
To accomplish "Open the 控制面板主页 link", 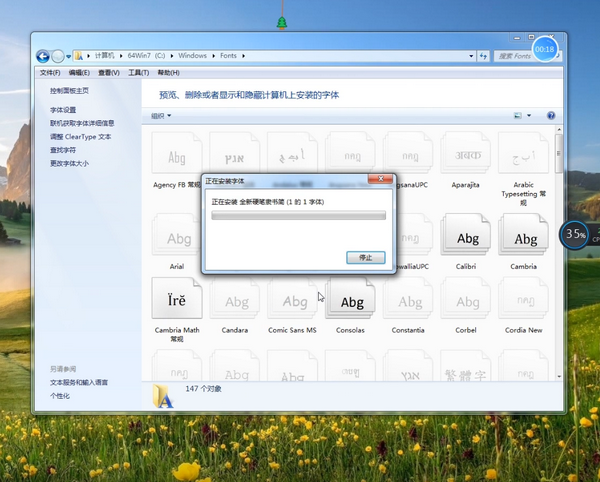I will pyautogui.click(x=69, y=91).
